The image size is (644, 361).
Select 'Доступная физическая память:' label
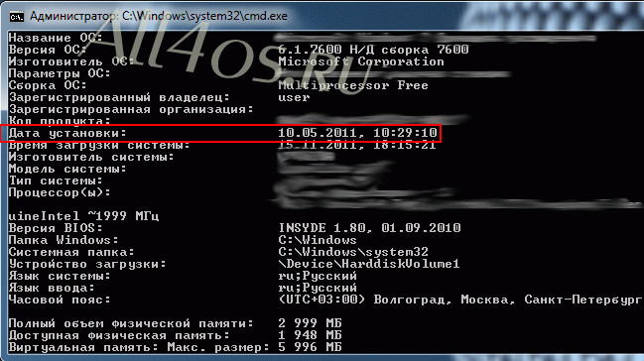tap(119, 335)
